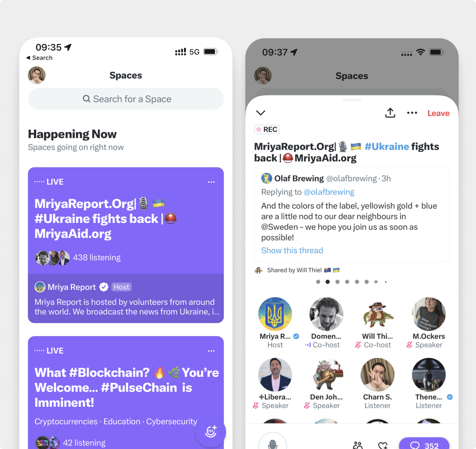The image size is (476, 449).
Task: Select the #Ukraine hashtag in the title
Action: 387,147
